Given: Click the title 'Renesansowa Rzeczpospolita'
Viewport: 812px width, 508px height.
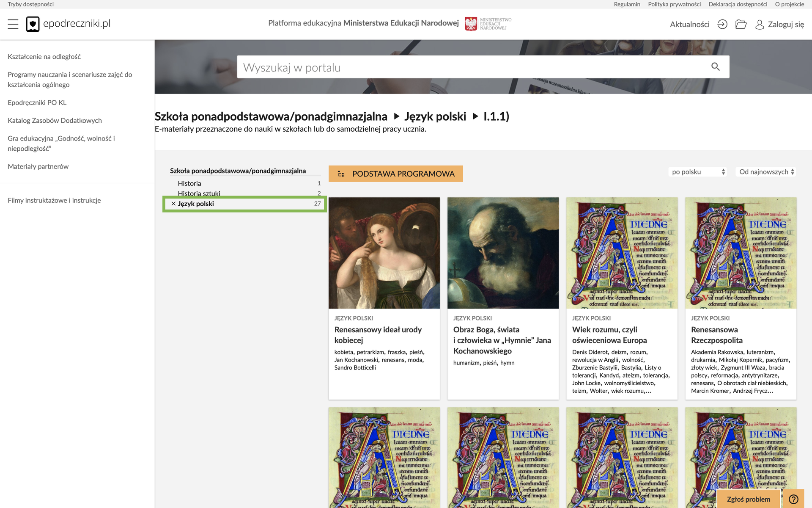Looking at the screenshot, I should click(x=717, y=335).
